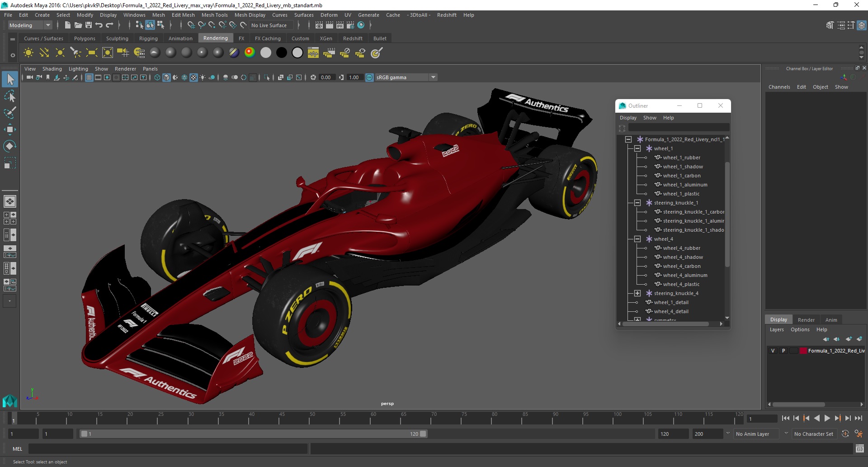Switch to the Anim layer tab
The image size is (868, 467).
click(831, 320)
